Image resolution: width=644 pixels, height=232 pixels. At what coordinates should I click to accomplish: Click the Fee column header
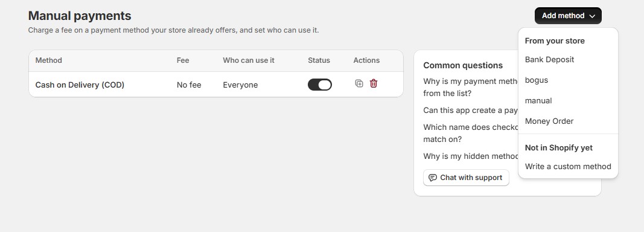(x=183, y=60)
